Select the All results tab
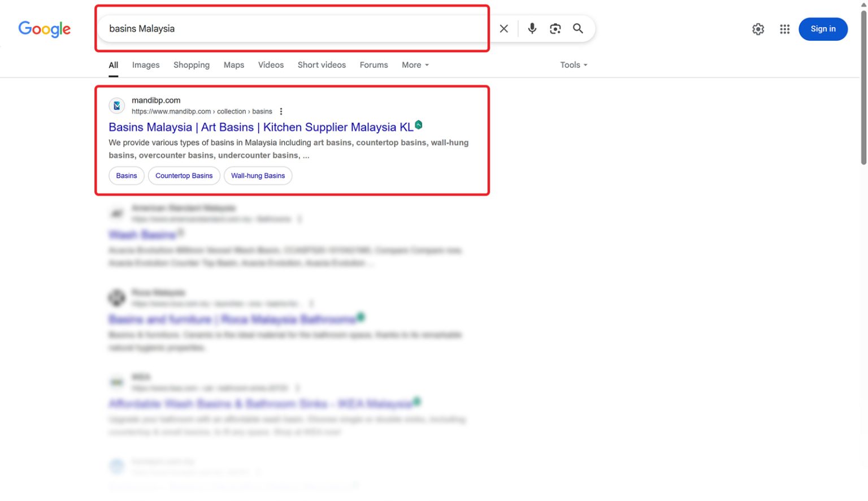Image resolution: width=868 pixels, height=501 pixels. (x=114, y=65)
